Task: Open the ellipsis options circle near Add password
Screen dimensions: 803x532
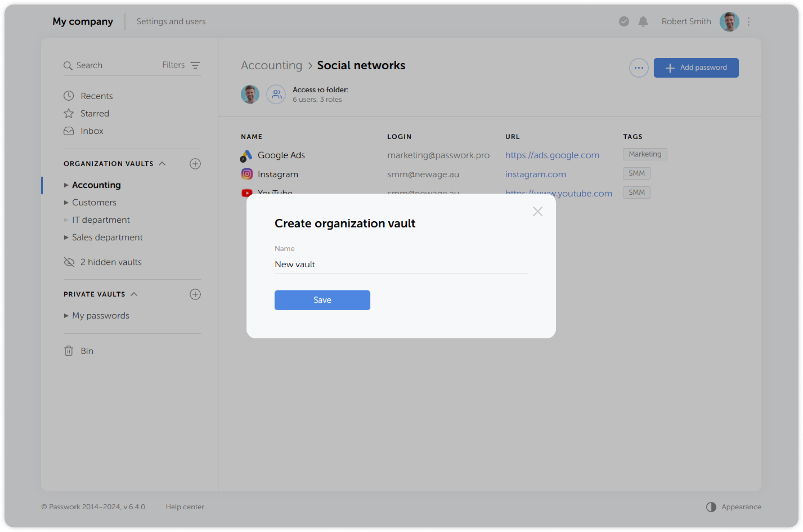Action: 639,68
